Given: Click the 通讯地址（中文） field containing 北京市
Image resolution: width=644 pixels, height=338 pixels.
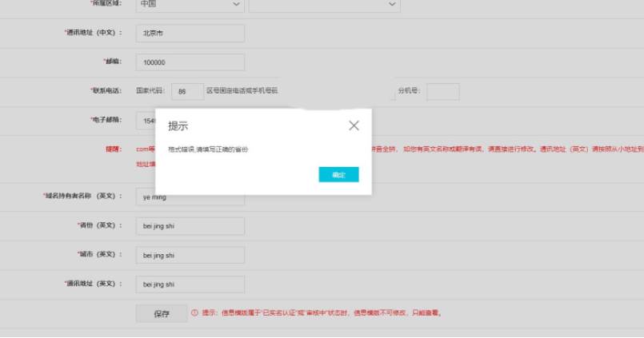Looking at the screenshot, I should point(190,34).
